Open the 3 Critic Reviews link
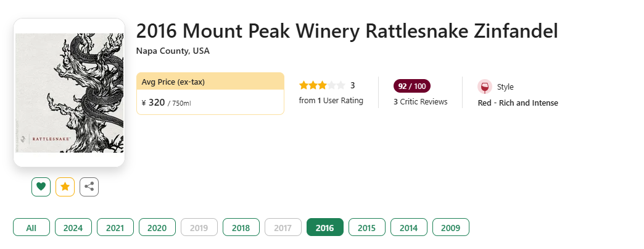The width and height of the screenshot is (644, 249). [420, 101]
